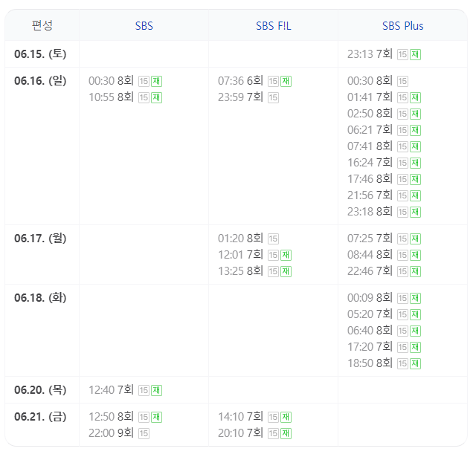Select the 06.16. (일) date row label
The width and height of the screenshot is (476, 457).
point(40,81)
